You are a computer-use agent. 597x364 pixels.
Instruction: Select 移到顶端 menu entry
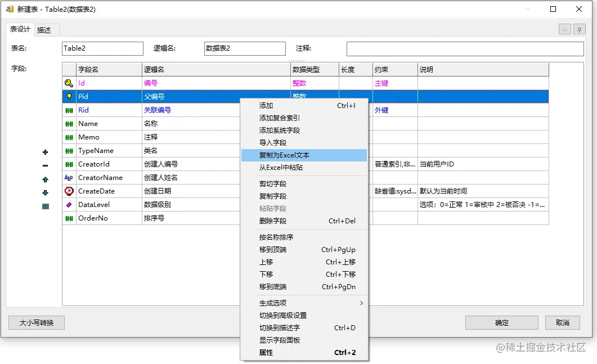[x=304, y=250]
